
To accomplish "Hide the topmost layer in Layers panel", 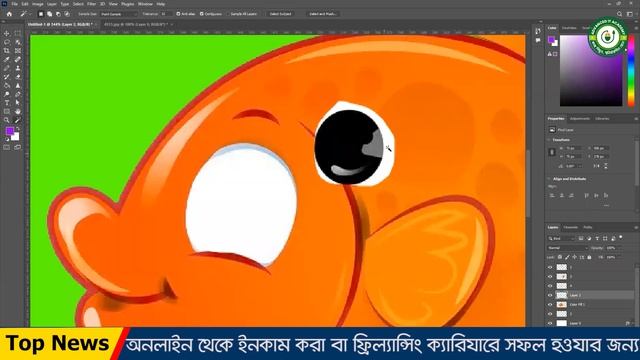I will point(550,267).
